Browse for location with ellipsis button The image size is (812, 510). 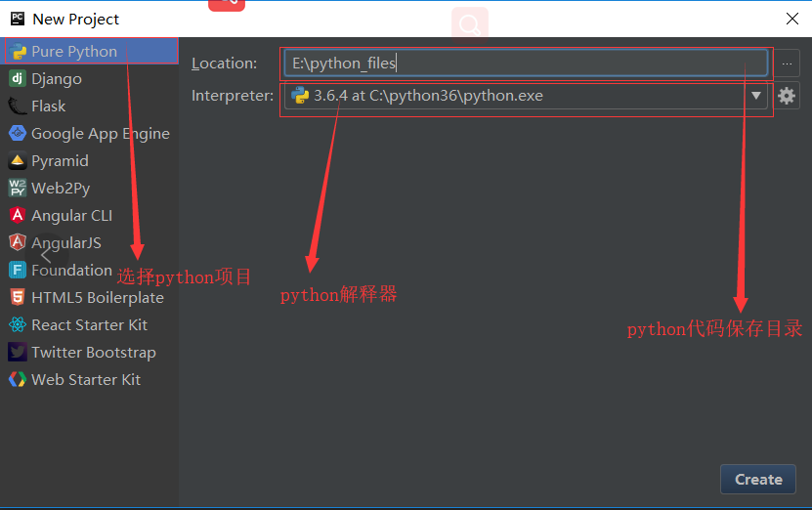pyautogui.click(x=788, y=64)
